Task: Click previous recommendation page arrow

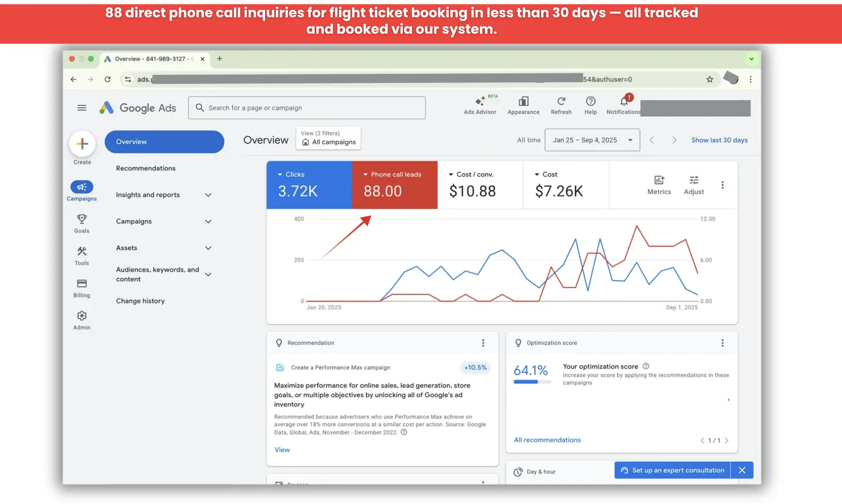Action: tap(702, 441)
